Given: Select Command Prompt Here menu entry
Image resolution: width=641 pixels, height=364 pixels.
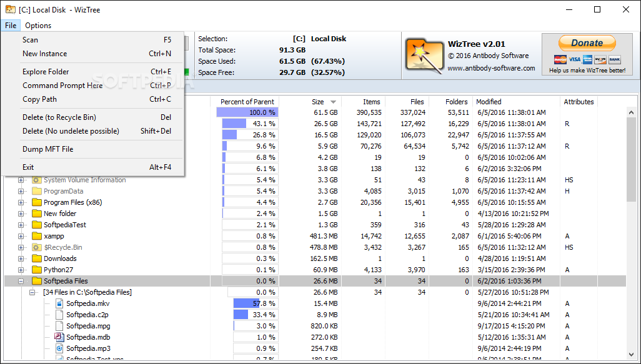Looking at the screenshot, I should (92, 86).
